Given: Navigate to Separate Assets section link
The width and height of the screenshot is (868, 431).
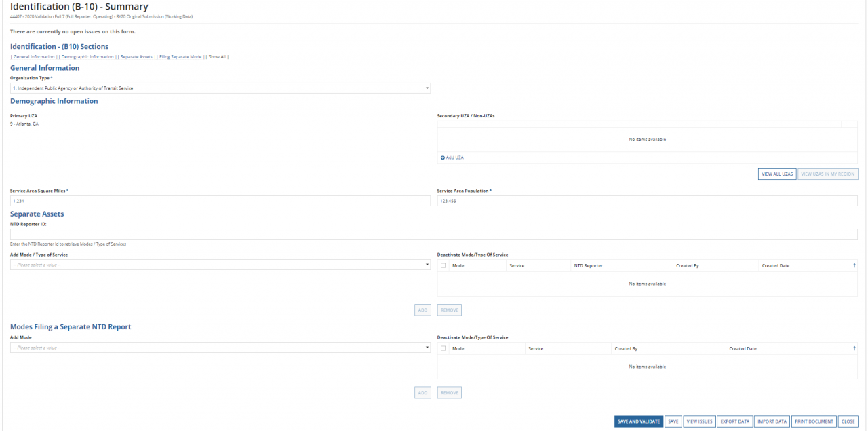Looking at the screenshot, I should (136, 57).
